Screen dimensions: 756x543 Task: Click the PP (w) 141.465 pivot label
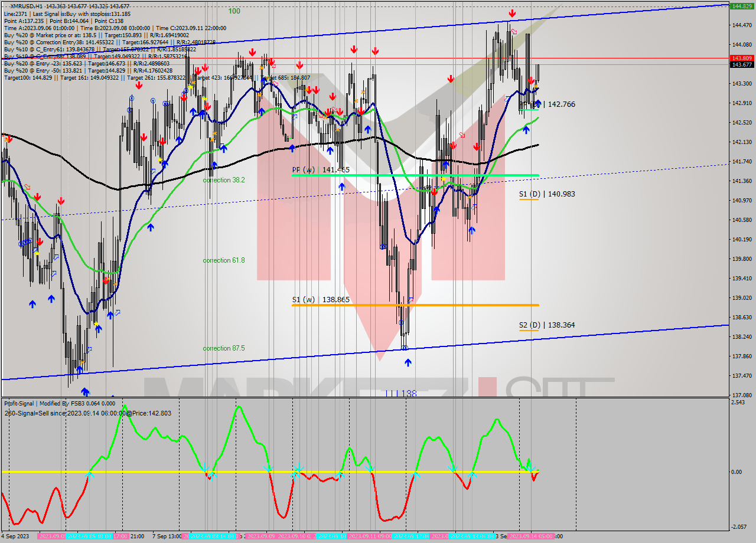tap(321, 170)
